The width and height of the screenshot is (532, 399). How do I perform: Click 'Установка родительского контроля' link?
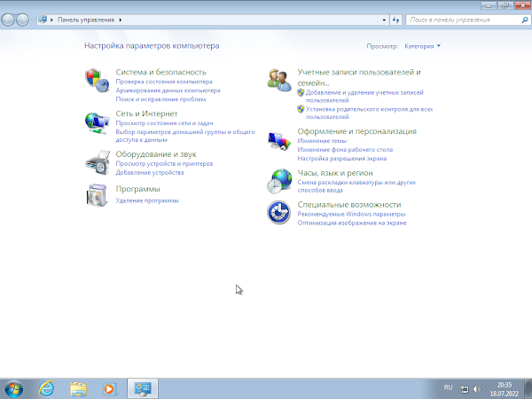click(369, 113)
